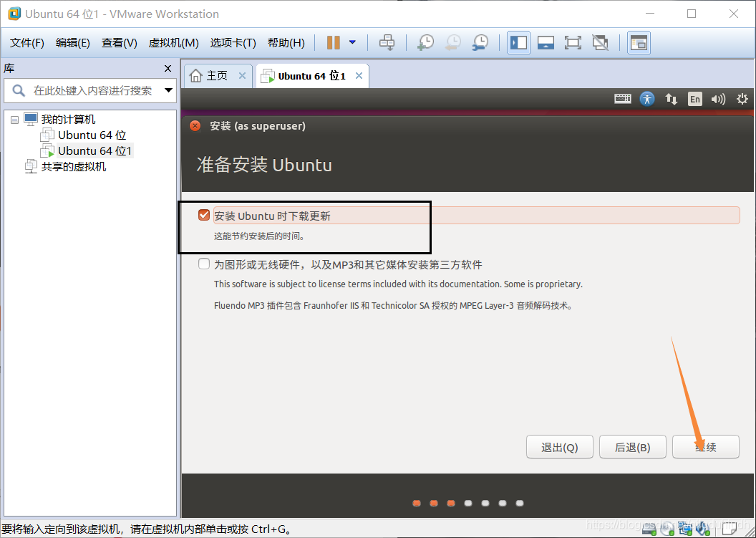Switch to the Ubuntu 64 位1 tab
This screenshot has width=756, height=538.
click(x=311, y=76)
